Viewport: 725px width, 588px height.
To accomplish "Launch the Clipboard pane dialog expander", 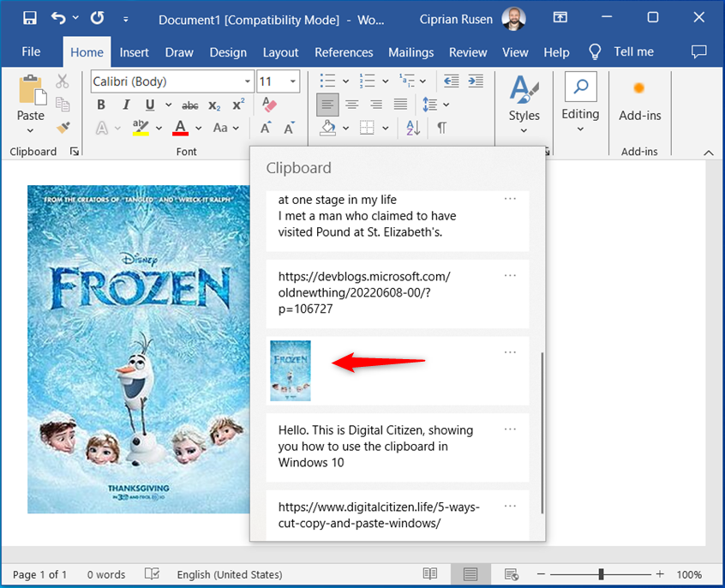I will pyautogui.click(x=74, y=151).
